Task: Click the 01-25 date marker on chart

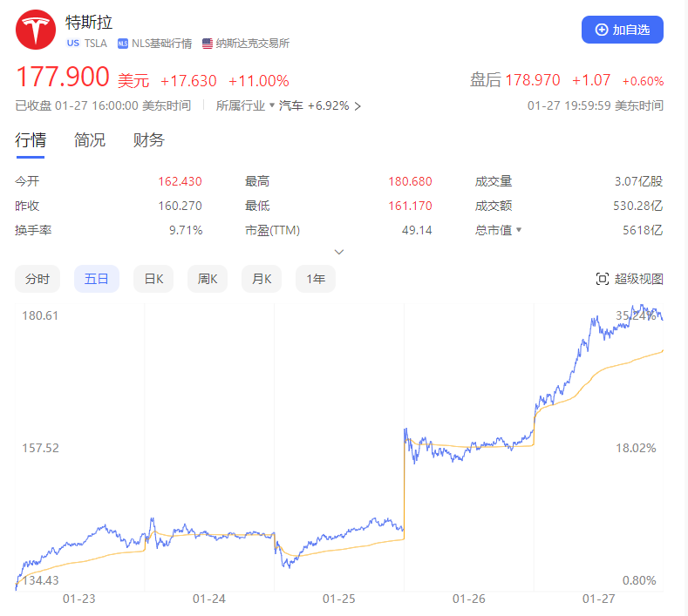Action: 339,599
